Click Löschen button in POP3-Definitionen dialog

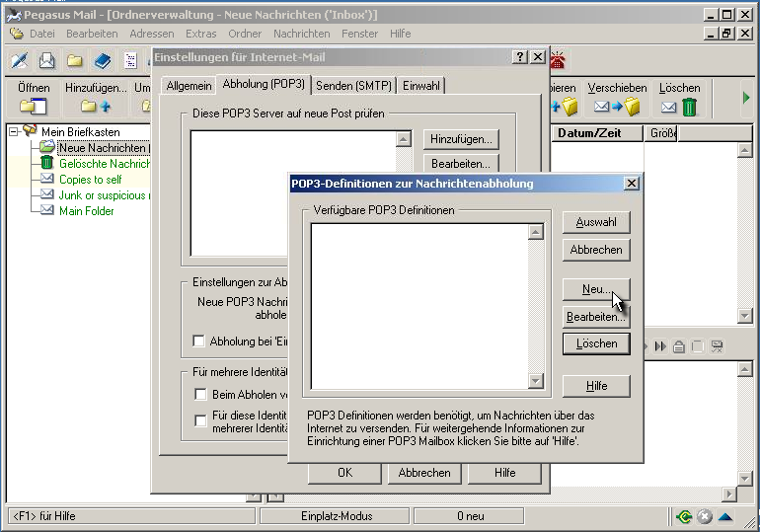click(596, 343)
